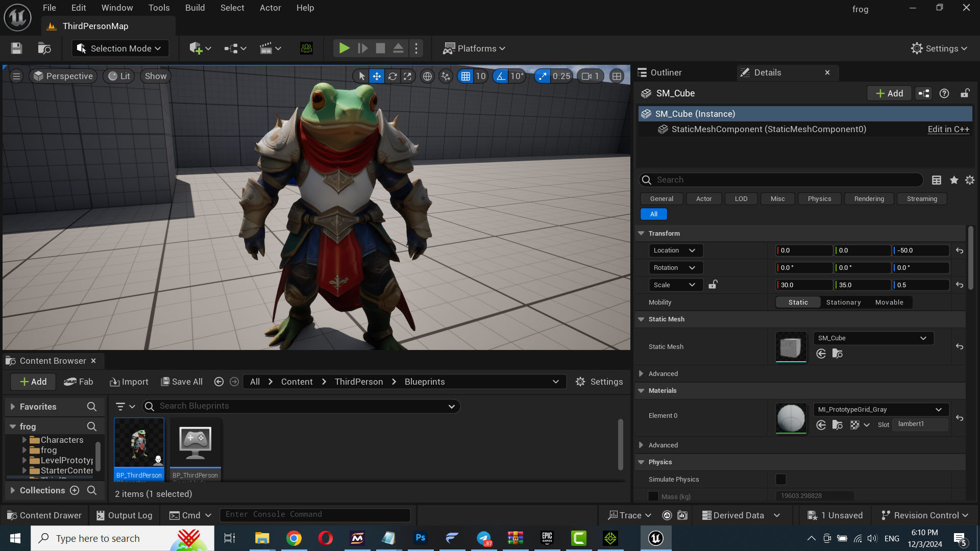
Task: Save the current level with the floppy icon
Action: click(x=16, y=48)
